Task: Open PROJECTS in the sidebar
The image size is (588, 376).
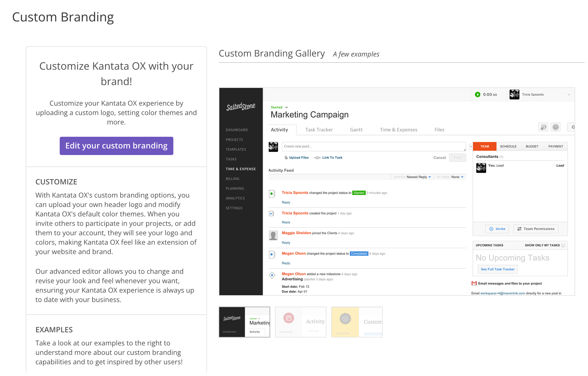Action: click(234, 140)
